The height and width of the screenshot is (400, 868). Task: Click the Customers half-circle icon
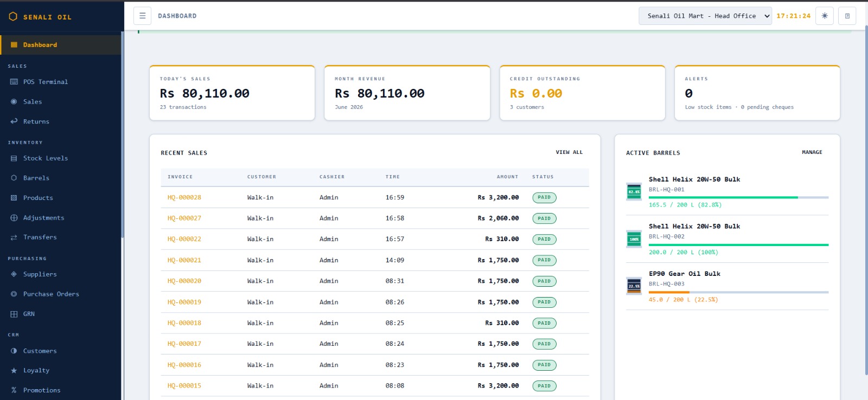pos(14,351)
